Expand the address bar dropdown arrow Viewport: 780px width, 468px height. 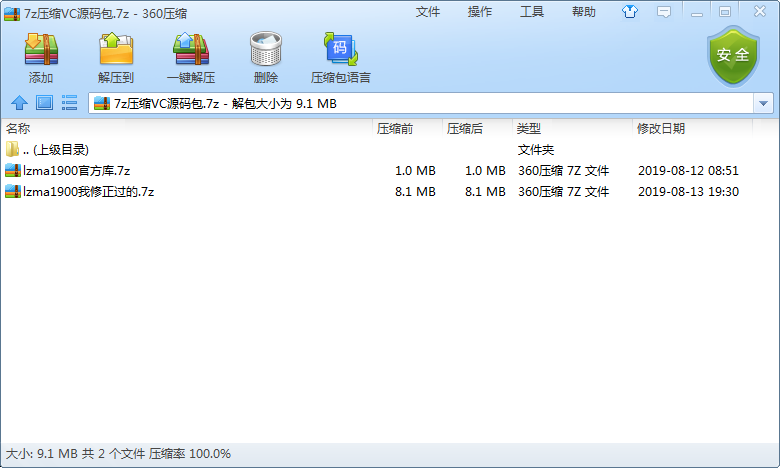point(763,103)
